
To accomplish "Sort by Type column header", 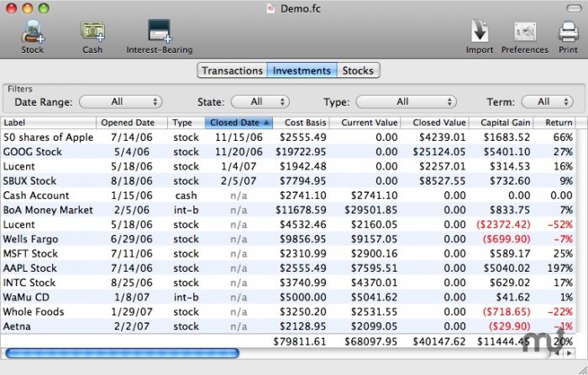I will click(x=186, y=122).
